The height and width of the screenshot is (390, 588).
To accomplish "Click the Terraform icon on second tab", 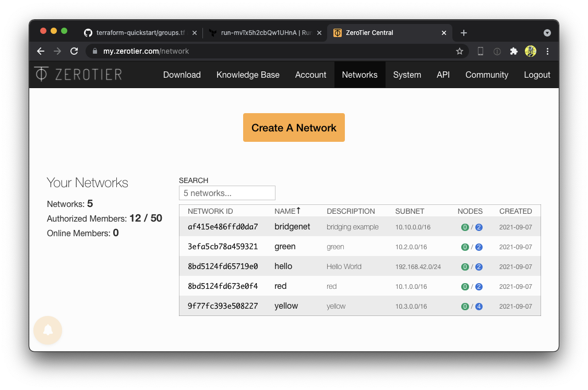I will point(213,33).
